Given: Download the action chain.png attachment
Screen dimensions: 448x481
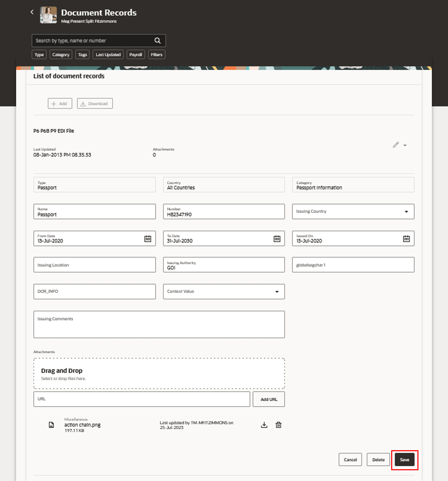Looking at the screenshot, I should click(264, 425).
